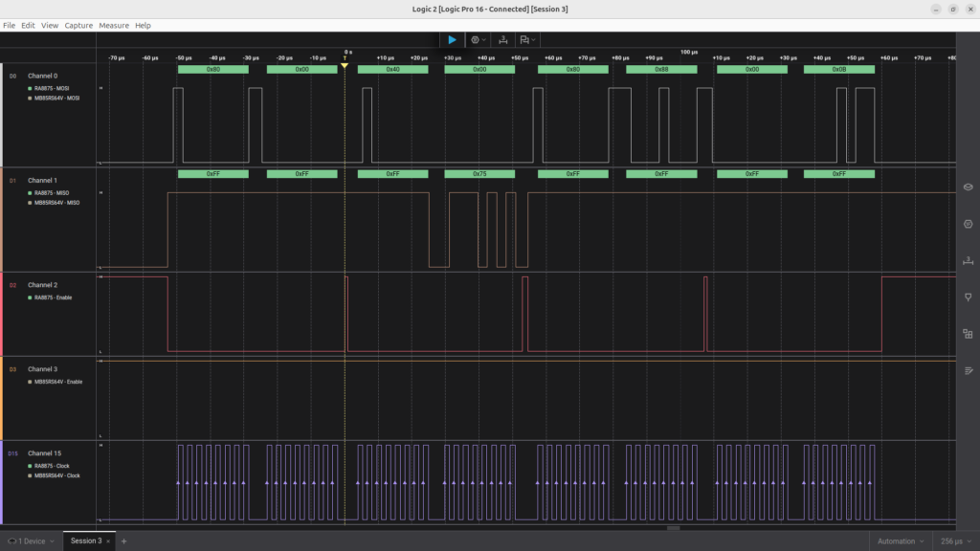980x551 pixels.
Task: Add a new session tab
Action: pyautogui.click(x=123, y=541)
